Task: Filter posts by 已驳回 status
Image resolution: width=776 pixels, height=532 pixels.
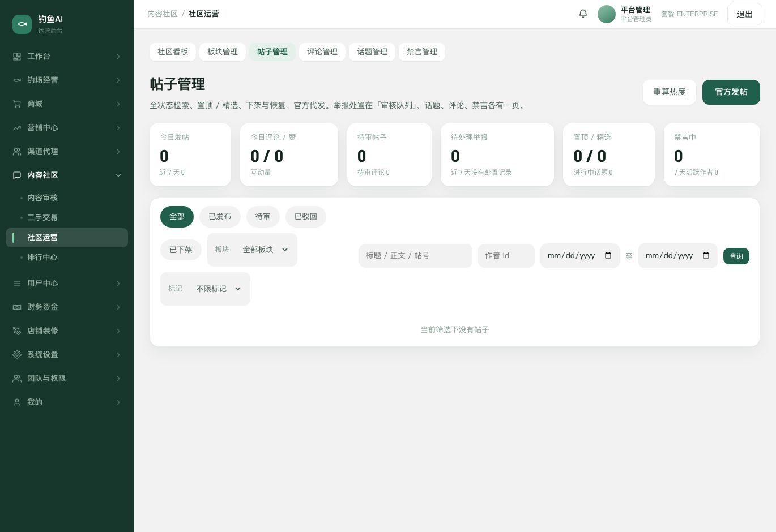Action: click(306, 217)
